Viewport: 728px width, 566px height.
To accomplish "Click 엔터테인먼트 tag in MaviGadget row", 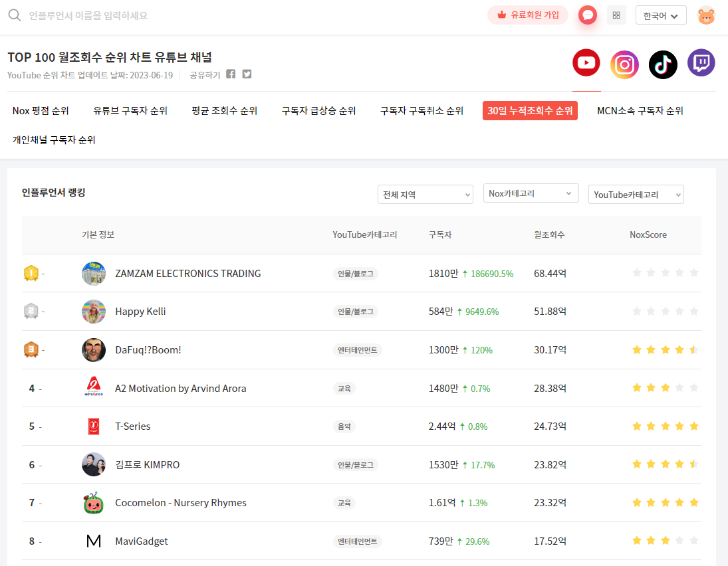I will 358,541.
